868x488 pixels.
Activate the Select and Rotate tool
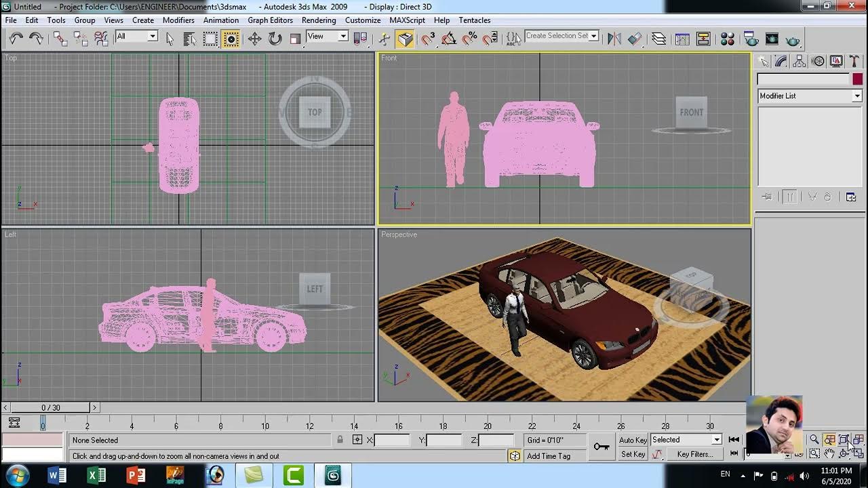pyautogui.click(x=275, y=39)
